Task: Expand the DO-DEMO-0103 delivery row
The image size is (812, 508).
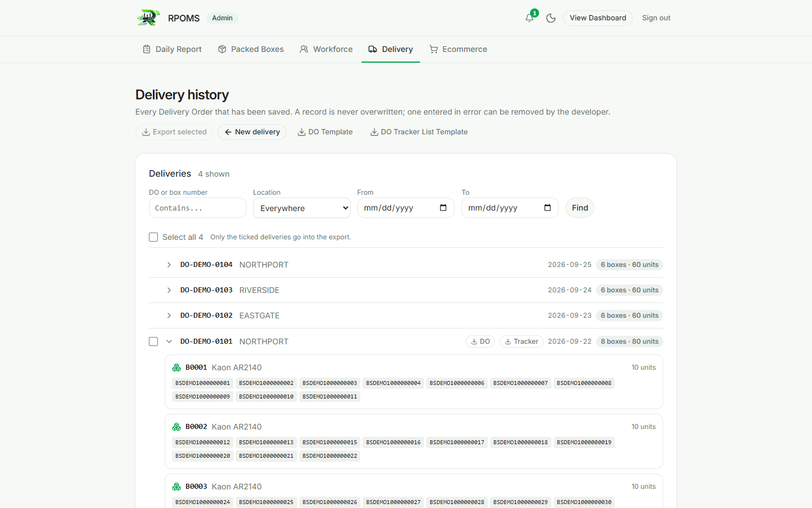Action: pyautogui.click(x=169, y=290)
